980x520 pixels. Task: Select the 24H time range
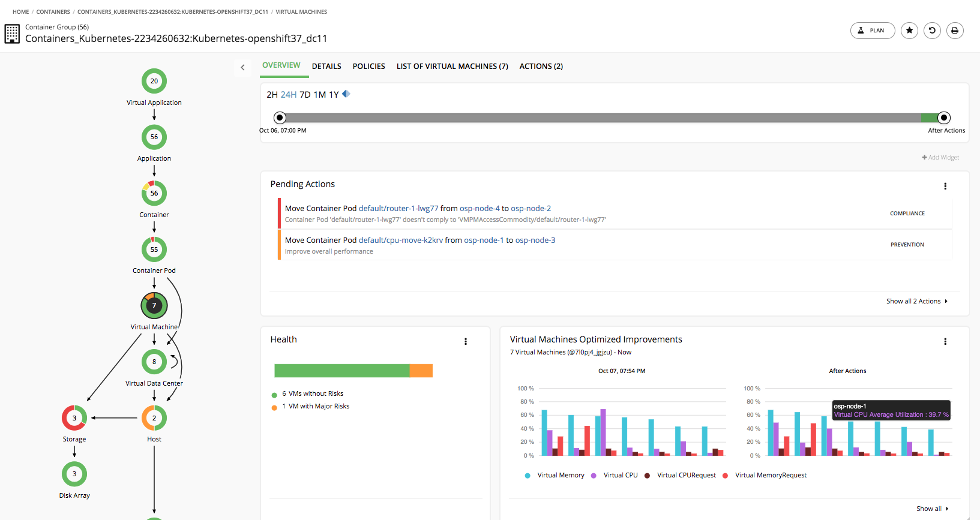(x=289, y=95)
